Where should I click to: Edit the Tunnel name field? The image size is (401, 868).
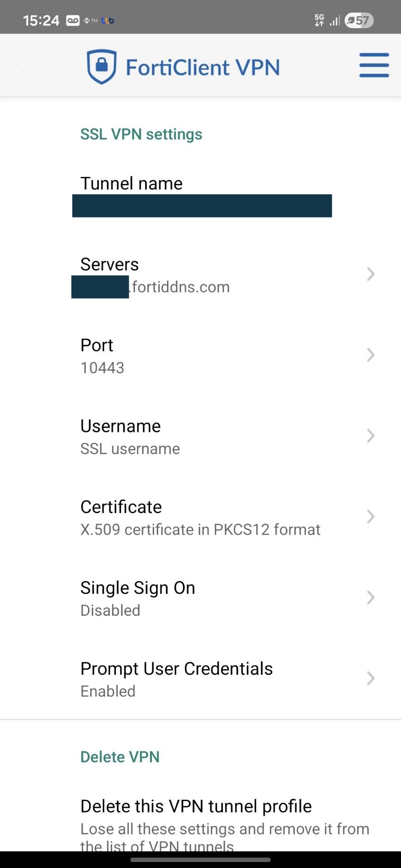(x=202, y=206)
